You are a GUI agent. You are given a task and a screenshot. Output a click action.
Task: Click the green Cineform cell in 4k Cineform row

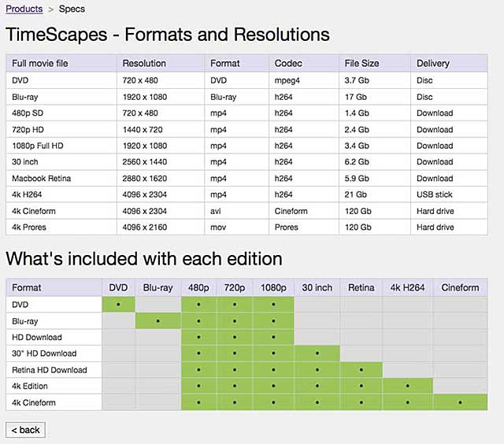tap(460, 402)
